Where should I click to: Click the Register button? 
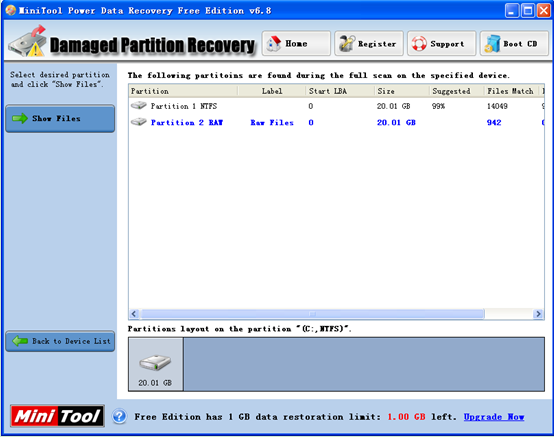pyautogui.click(x=369, y=43)
